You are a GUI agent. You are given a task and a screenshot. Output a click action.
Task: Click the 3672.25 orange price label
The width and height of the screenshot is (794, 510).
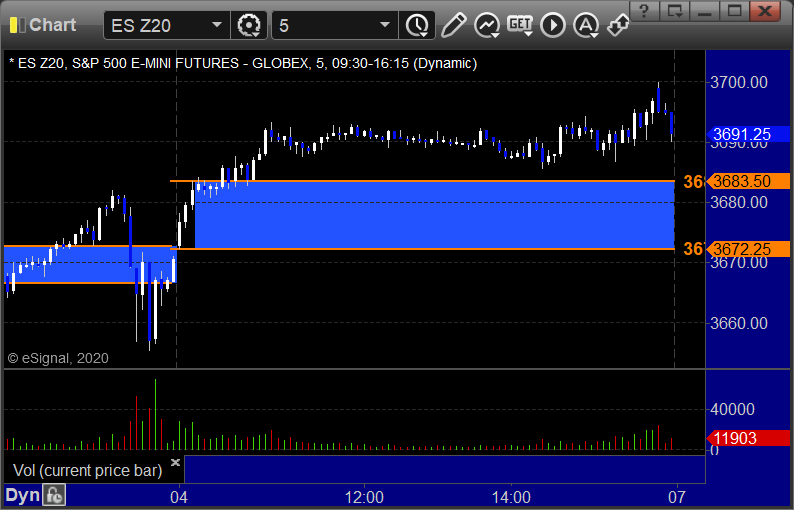747,249
